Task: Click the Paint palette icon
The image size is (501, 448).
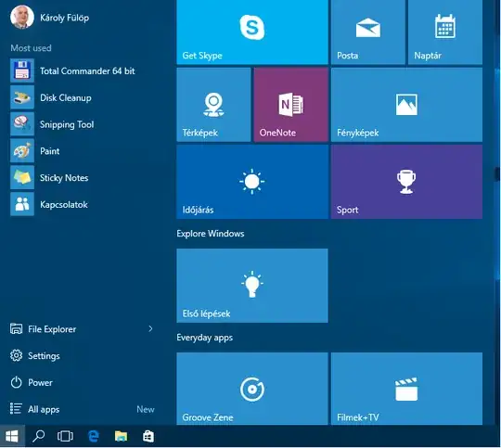Action: tap(22, 151)
